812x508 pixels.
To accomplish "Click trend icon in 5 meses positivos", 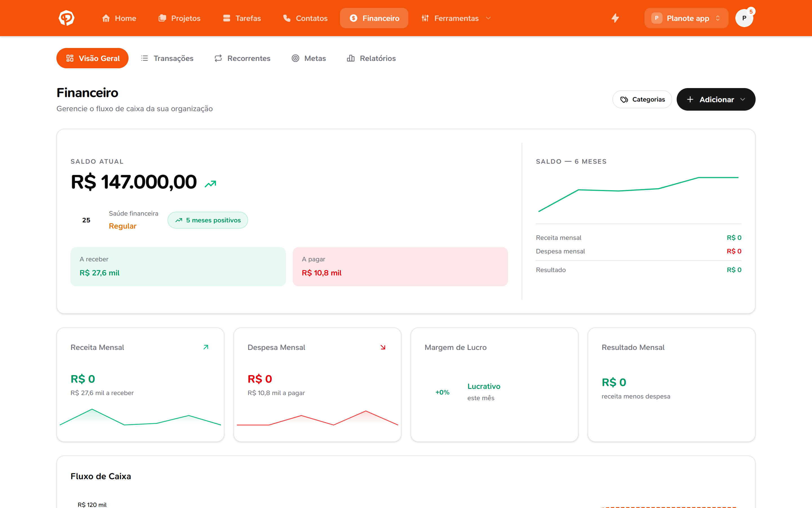I will tap(179, 220).
